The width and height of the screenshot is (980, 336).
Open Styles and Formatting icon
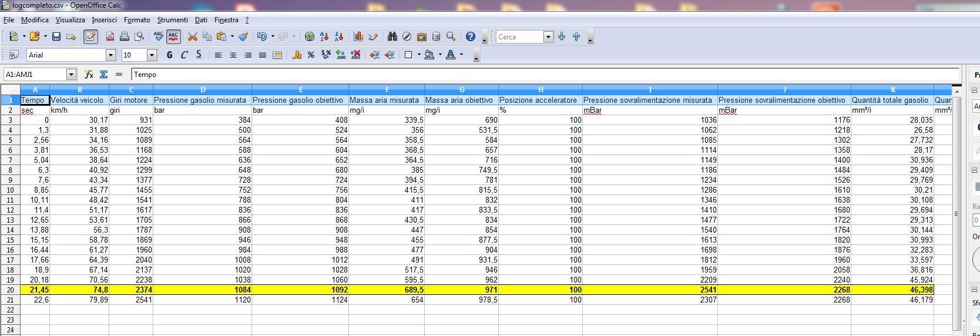point(14,55)
